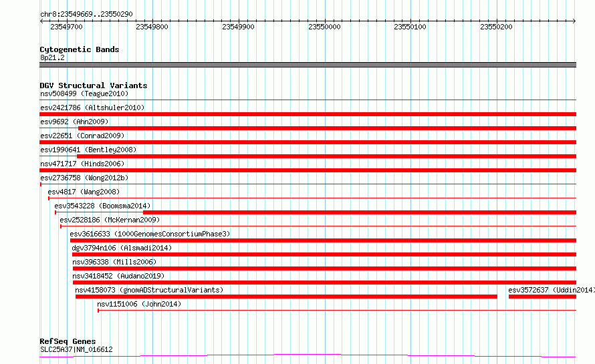Viewport: 595px width, 364px height.
Task: Select the short red bar of esv3572637
Action: (542, 297)
